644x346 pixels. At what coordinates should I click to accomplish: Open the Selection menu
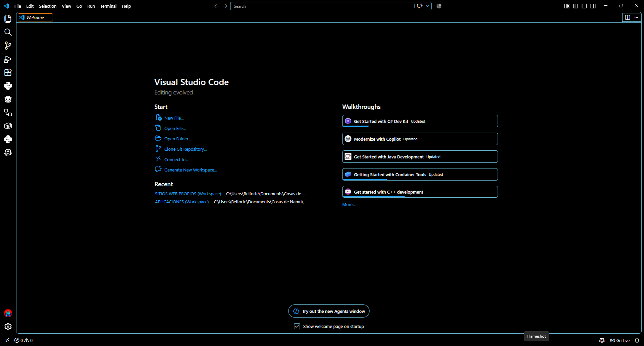click(48, 6)
